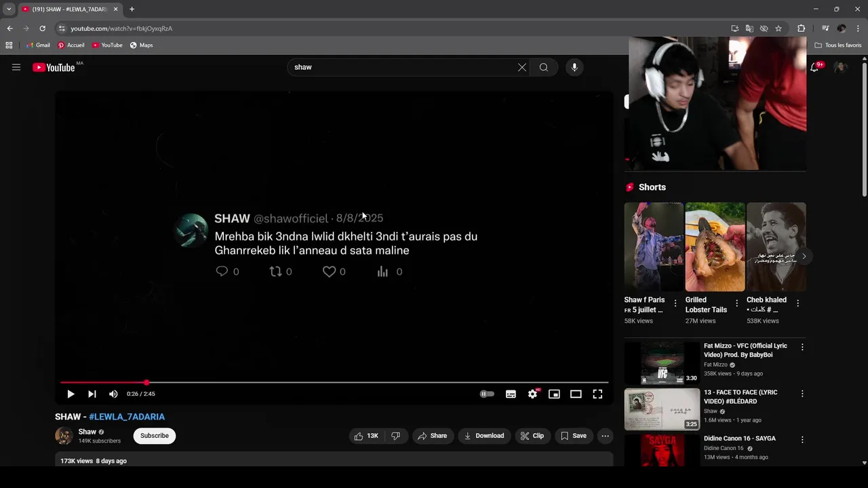Image resolution: width=868 pixels, height=488 pixels.
Task: Share the SHAW video
Action: (x=432, y=436)
